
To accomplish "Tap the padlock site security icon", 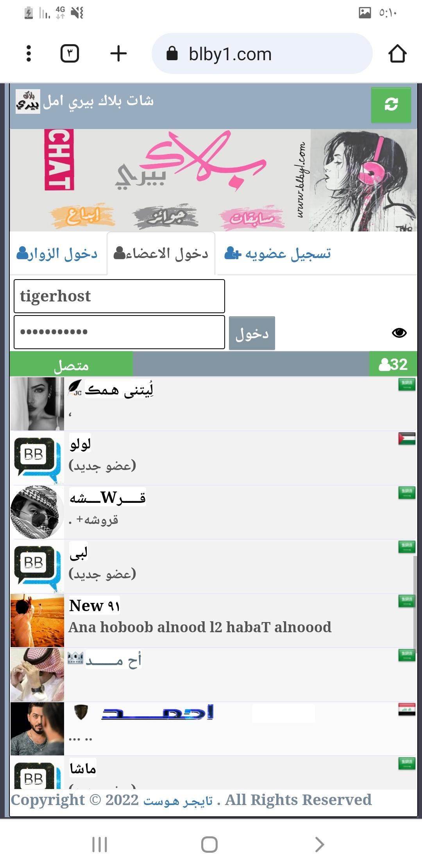I will point(172,54).
